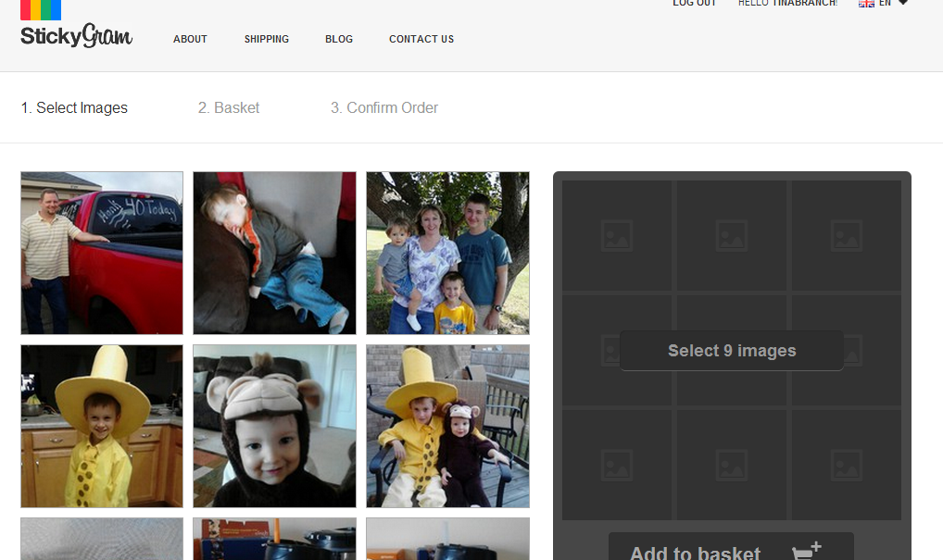
Task: Click the Log Out link
Action: coord(695,4)
